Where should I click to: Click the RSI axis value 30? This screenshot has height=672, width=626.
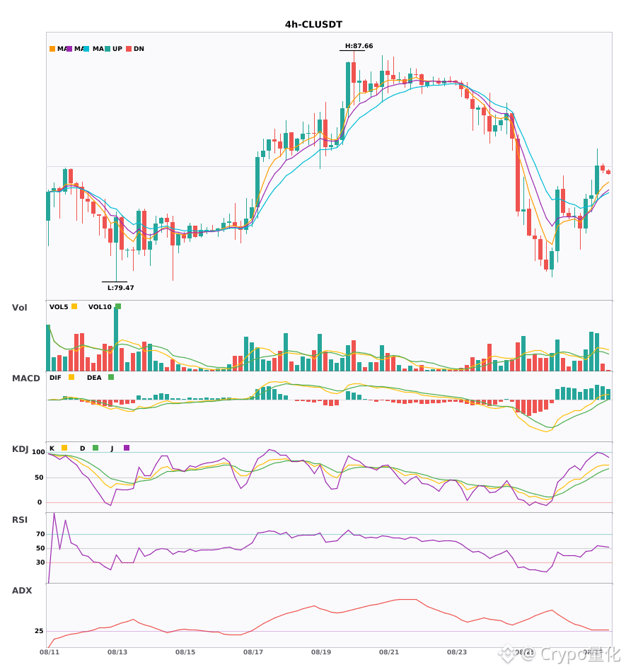[x=41, y=562]
